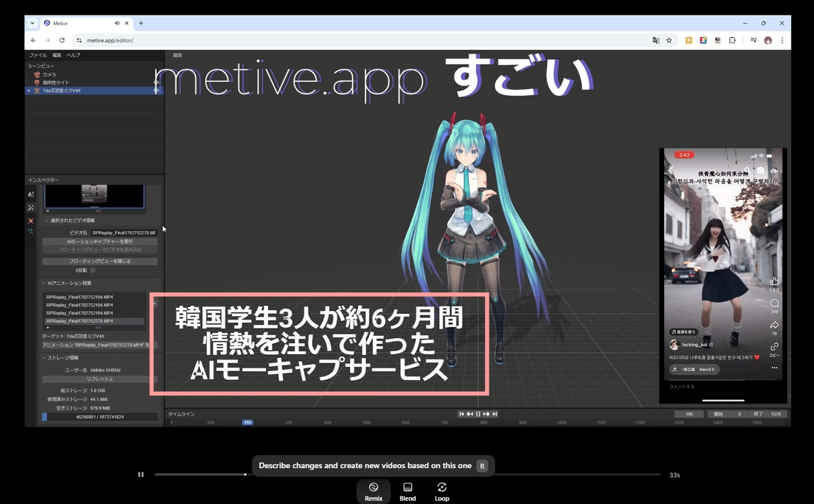Click the character figure icon beside Tda式初音ミクV4X
Image resolution: width=814 pixels, height=504 pixels.
[37, 90]
